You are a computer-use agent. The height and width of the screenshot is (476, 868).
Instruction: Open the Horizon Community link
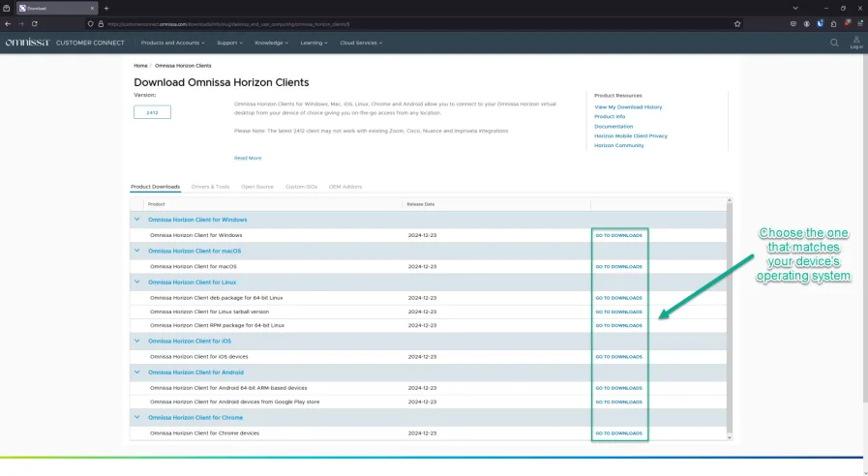pos(619,145)
